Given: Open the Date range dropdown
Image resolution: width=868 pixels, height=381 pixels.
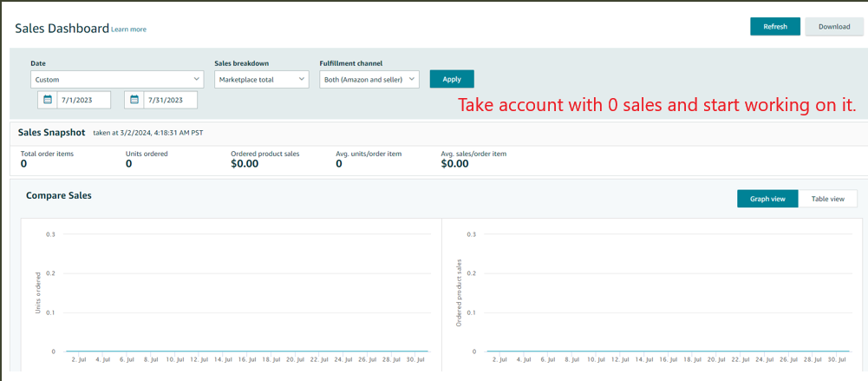Looking at the screenshot, I should [x=117, y=80].
